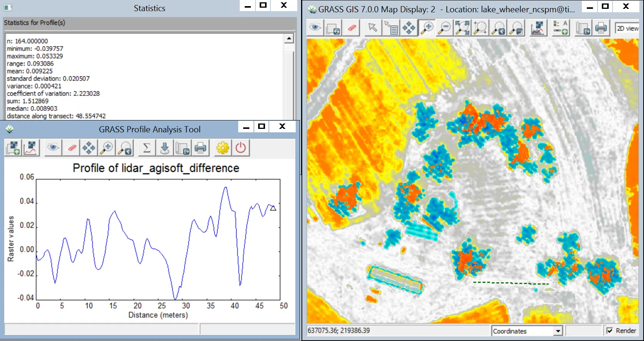644x341 pixels.
Task: Select the pointer arrow tool in Map Display
Action: coord(372,28)
